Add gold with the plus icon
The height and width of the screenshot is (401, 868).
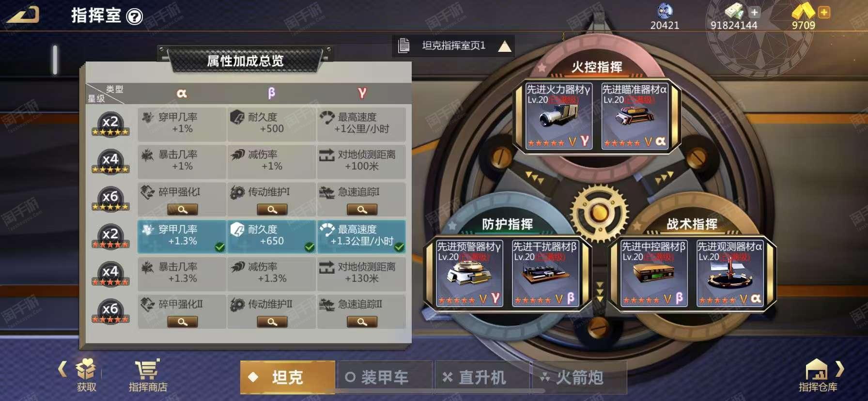(x=824, y=12)
